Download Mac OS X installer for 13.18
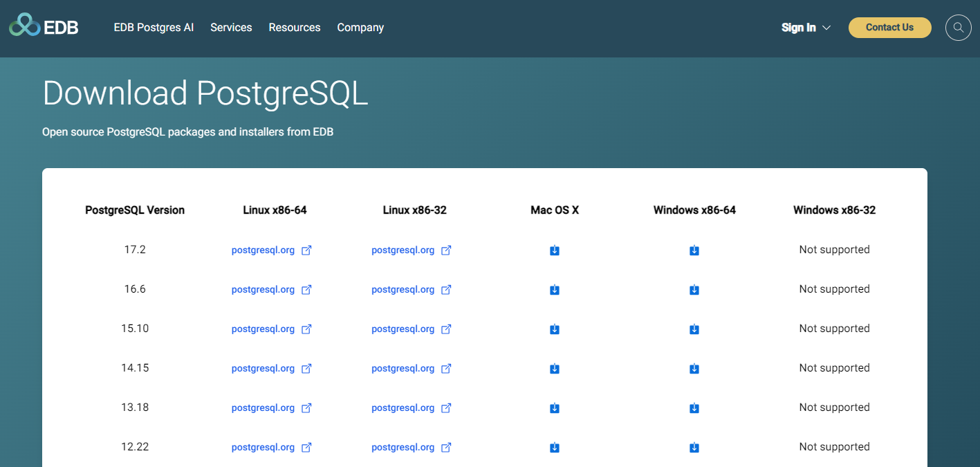 click(x=555, y=408)
